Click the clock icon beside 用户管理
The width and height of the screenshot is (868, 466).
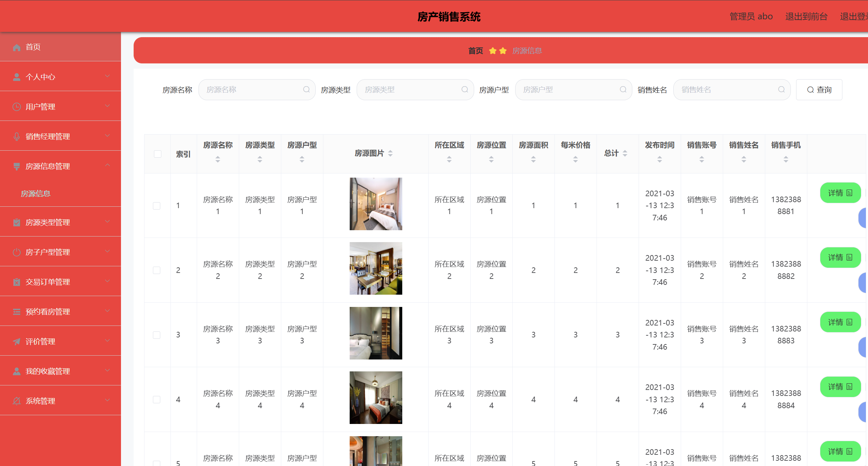point(16,107)
